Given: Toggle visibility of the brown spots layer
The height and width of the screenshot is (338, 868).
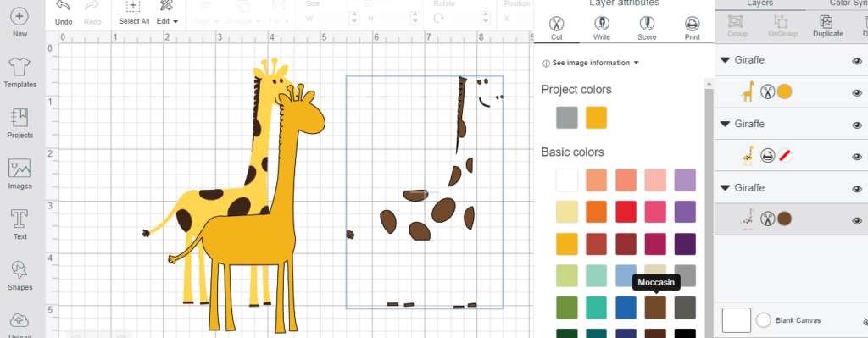Looking at the screenshot, I should [x=857, y=221].
